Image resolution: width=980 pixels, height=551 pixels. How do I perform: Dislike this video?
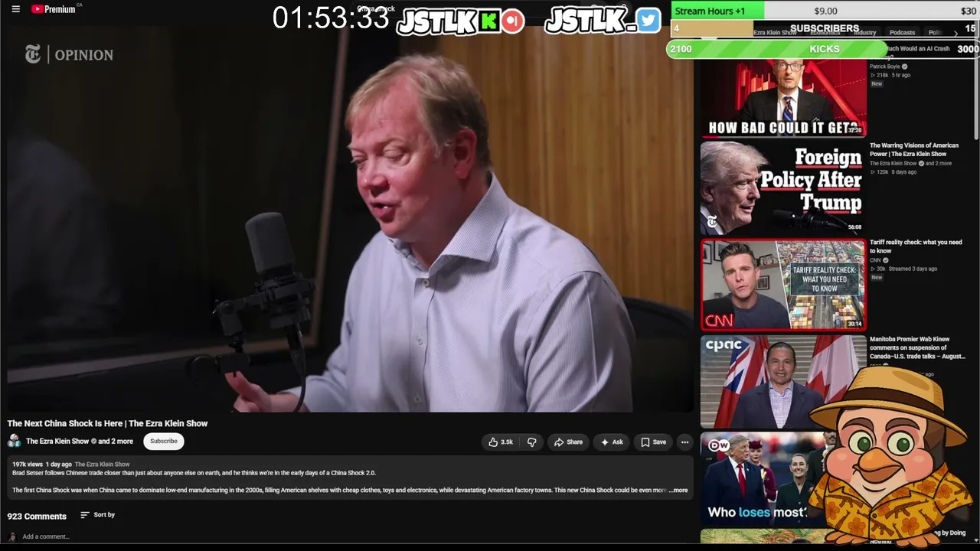click(531, 442)
